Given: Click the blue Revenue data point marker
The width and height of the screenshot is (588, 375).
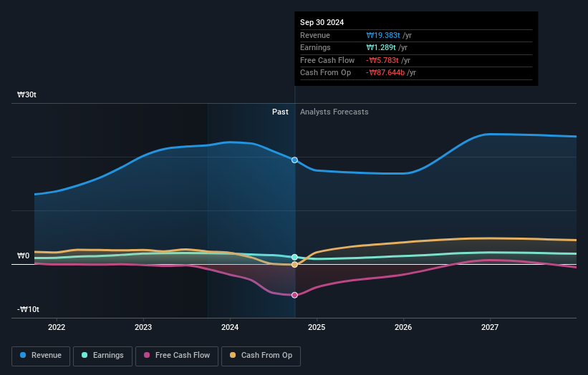Looking at the screenshot, I should 295,160.
